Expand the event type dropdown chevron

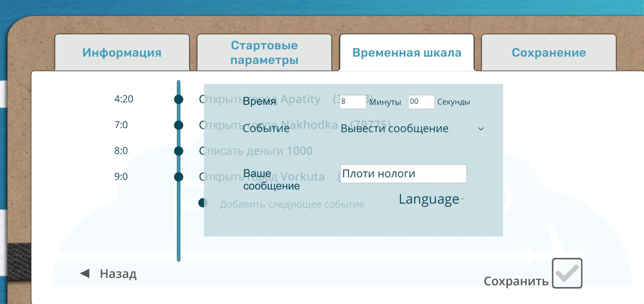481,129
